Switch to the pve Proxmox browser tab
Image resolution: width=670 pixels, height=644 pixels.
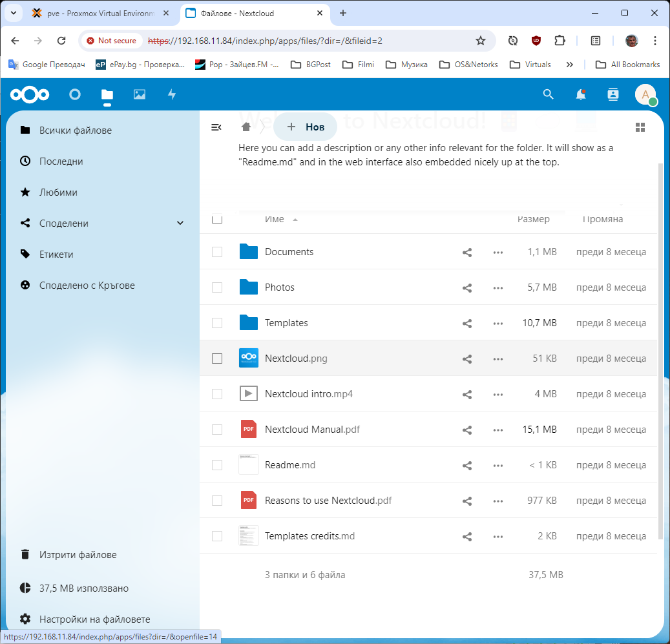pyautogui.click(x=100, y=13)
